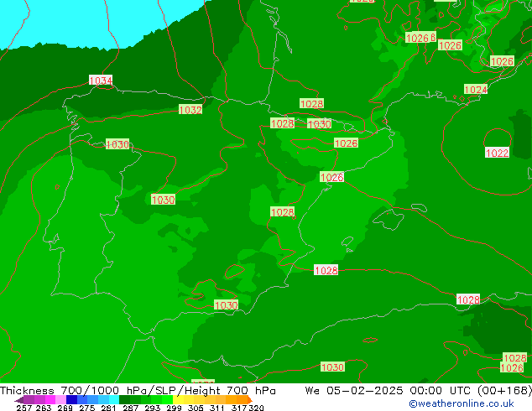Click the legend value 317
The width and height of the screenshot is (532, 411).
(239, 408)
